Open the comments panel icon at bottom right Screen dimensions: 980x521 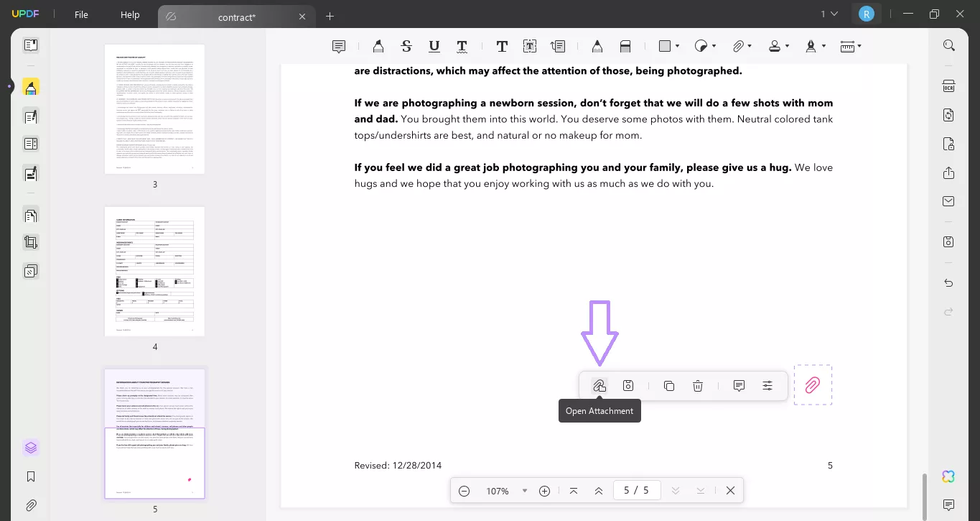point(949,505)
